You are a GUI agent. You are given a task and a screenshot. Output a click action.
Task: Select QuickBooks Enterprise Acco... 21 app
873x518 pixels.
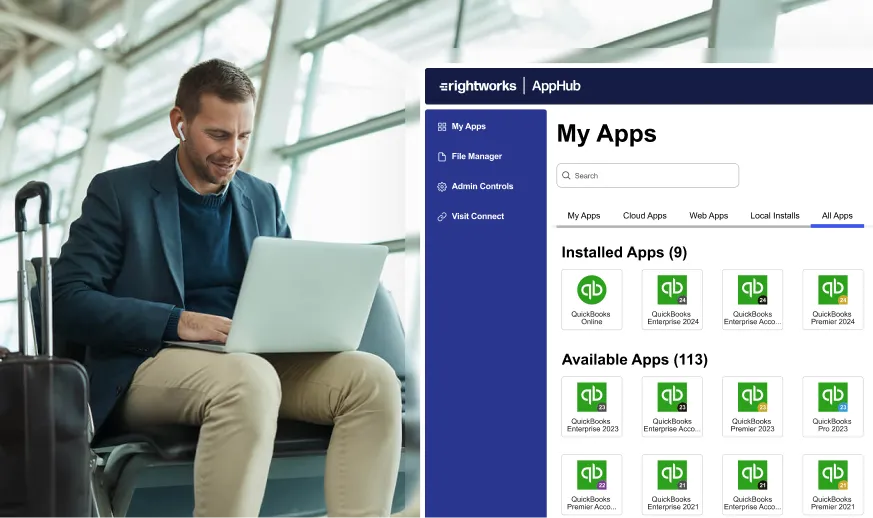[752, 485]
